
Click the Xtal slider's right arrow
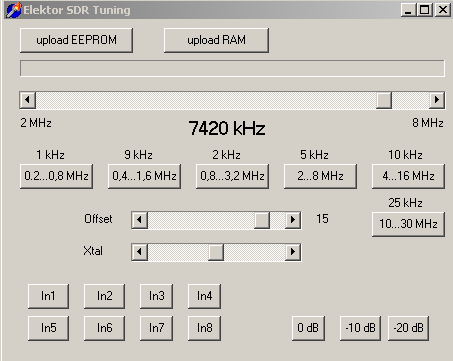point(293,252)
